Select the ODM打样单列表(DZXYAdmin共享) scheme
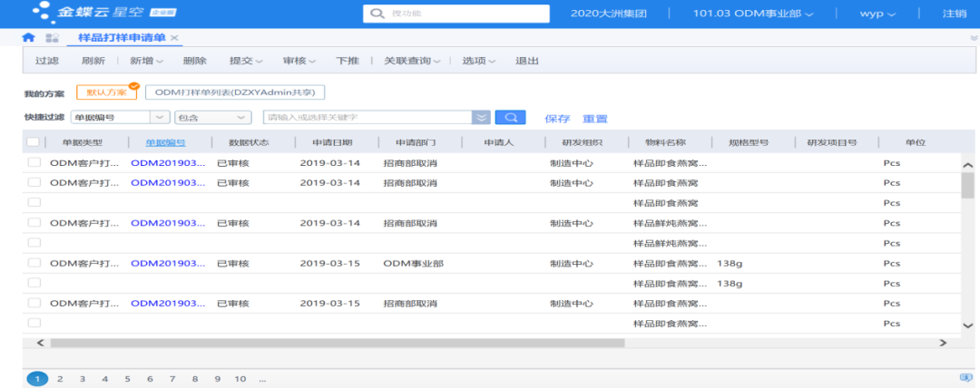The width and height of the screenshot is (980, 388). coord(235,92)
